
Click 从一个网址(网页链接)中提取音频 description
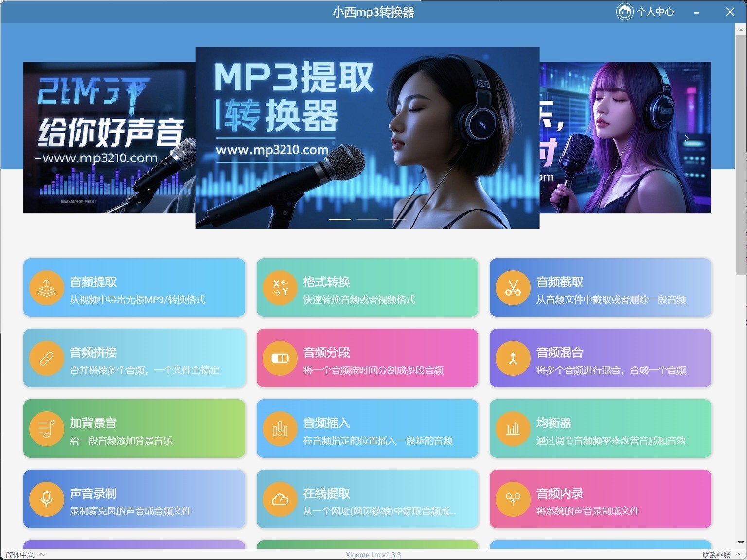click(379, 511)
